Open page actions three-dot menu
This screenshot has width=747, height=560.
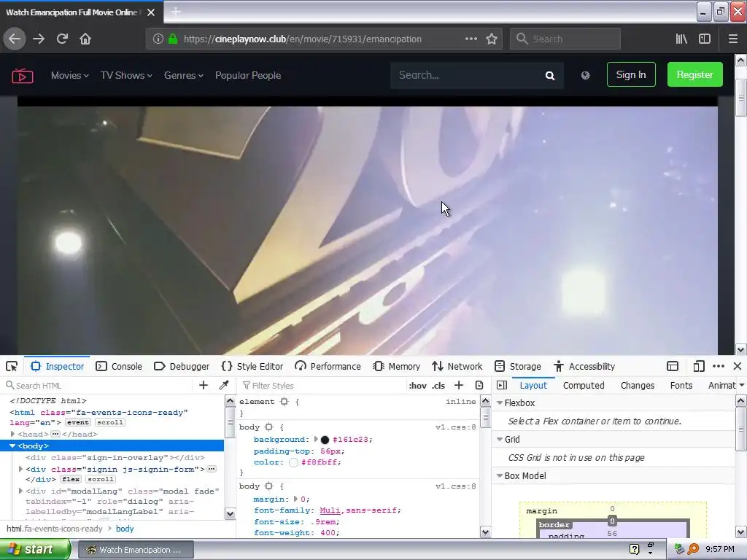coord(471,39)
